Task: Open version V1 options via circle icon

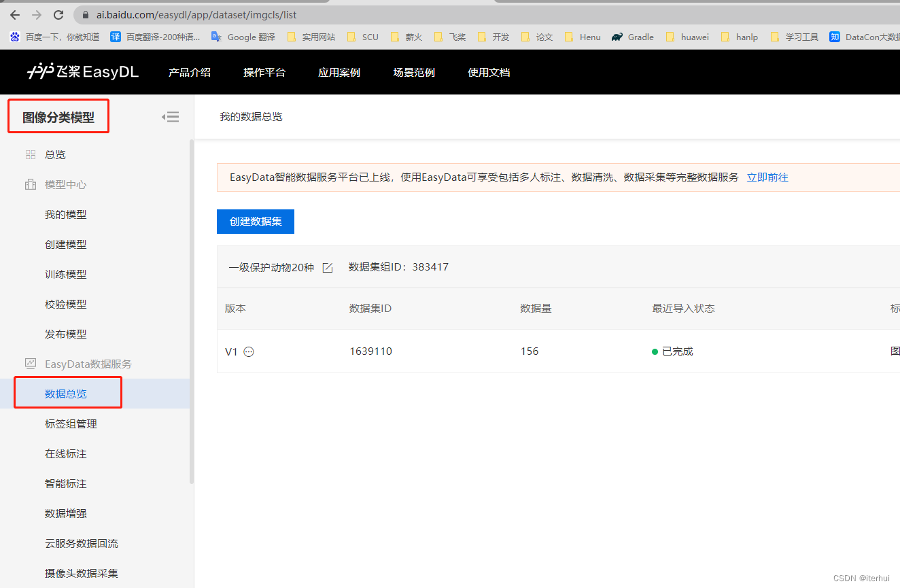Action: [x=248, y=351]
